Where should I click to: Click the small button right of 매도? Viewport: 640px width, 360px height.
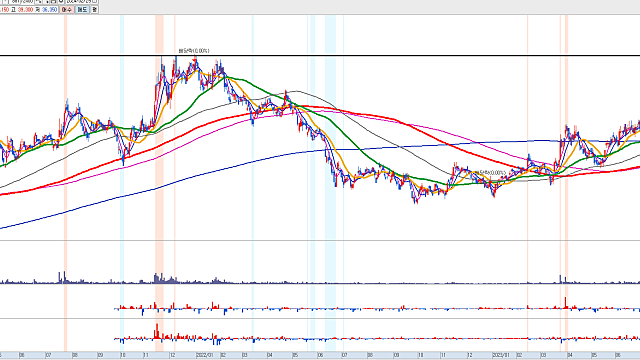(94, 9)
